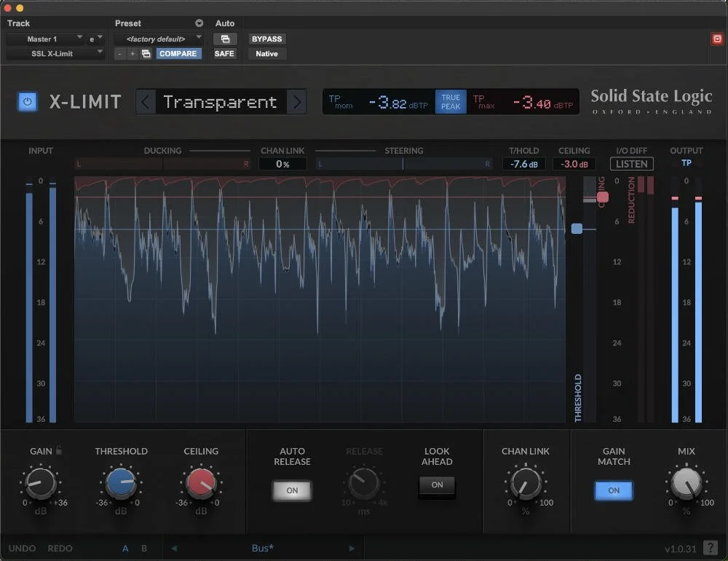Image resolution: width=728 pixels, height=561 pixels.
Task: Click the CEILING value -3.0 dB
Action: coord(574,164)
